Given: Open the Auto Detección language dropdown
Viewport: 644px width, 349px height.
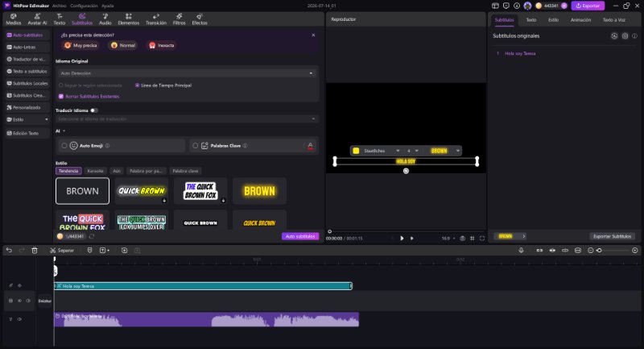Looking at the screenshot, I should [187, 73].
